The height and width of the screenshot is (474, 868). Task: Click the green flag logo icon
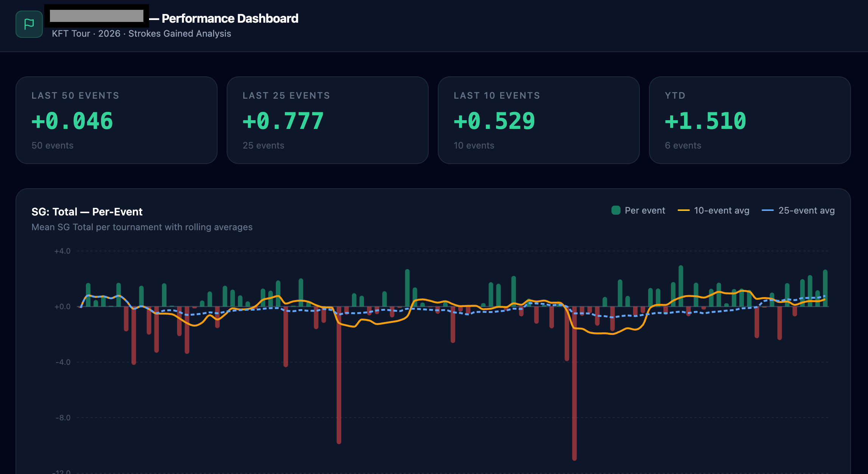(29, 24)
